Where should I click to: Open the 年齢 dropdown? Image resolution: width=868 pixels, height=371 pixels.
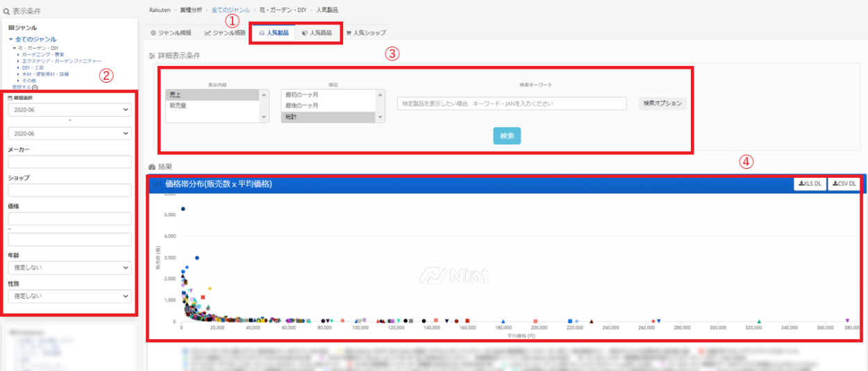[69, 267]
